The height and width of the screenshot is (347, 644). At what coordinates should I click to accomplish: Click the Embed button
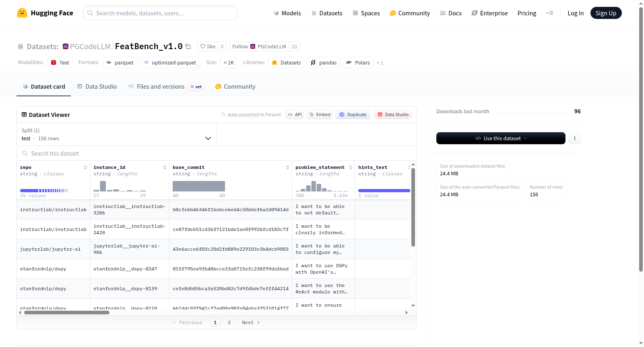coord(320,114)
